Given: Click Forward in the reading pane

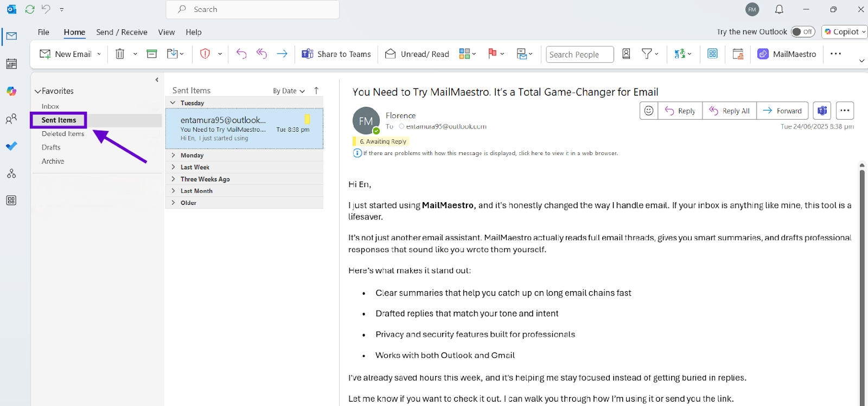Looking at the screenshot, I should 782,111.
